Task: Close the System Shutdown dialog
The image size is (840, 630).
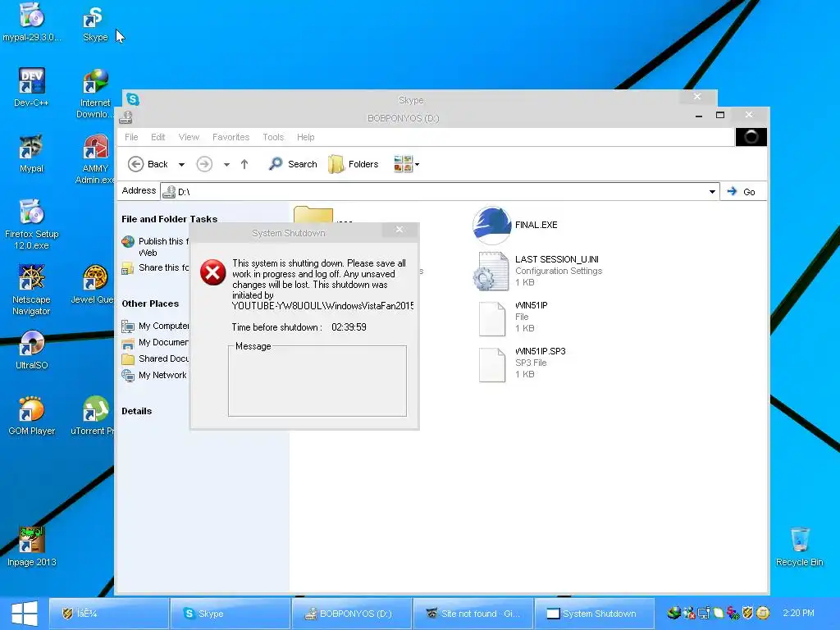Action: coord(399,230)
